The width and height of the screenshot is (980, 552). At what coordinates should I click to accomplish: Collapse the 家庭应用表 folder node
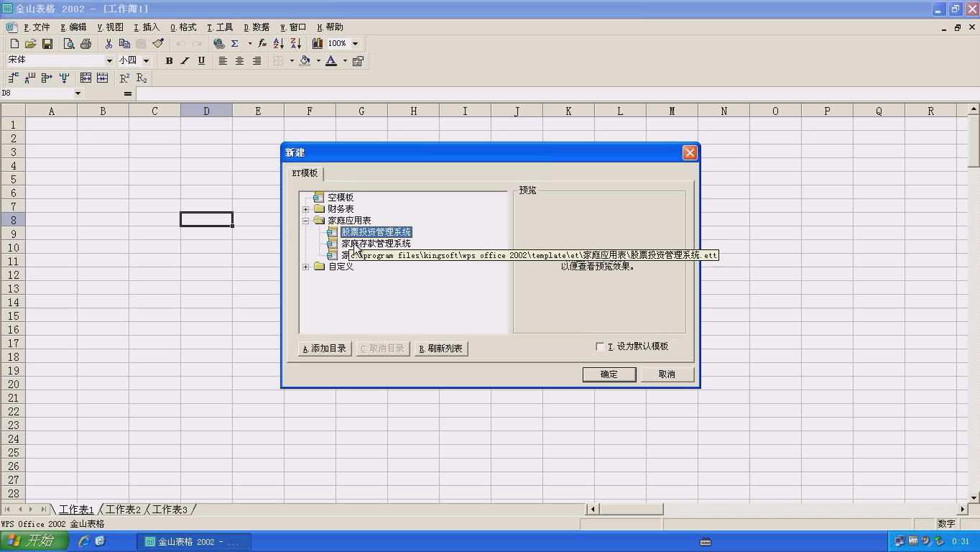[306, 221]
